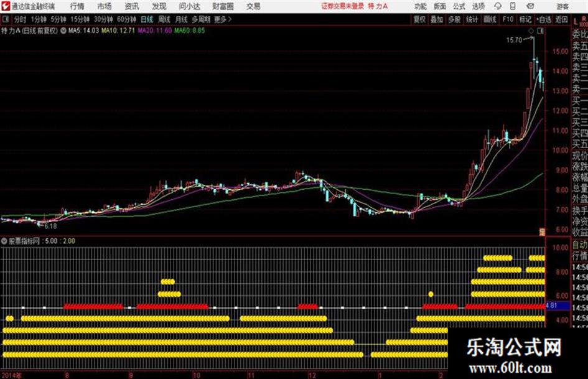
Task: Select the 日线 daily period tab
Action: pos(147,19)
